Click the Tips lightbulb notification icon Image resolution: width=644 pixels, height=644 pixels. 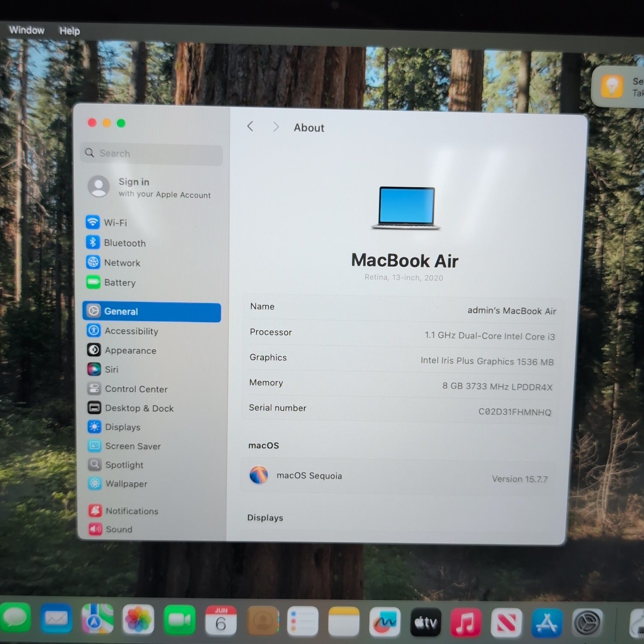pyautogui.click(x=612, y=86)
